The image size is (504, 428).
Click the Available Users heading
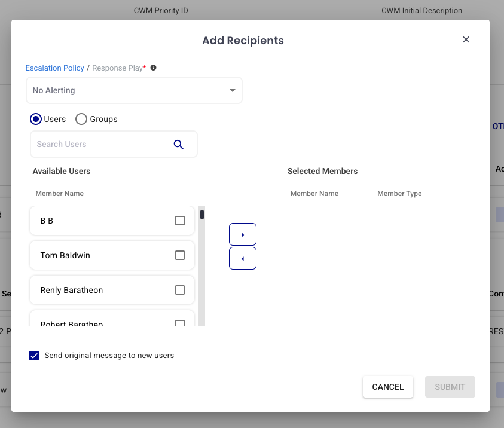coord(62,172)
